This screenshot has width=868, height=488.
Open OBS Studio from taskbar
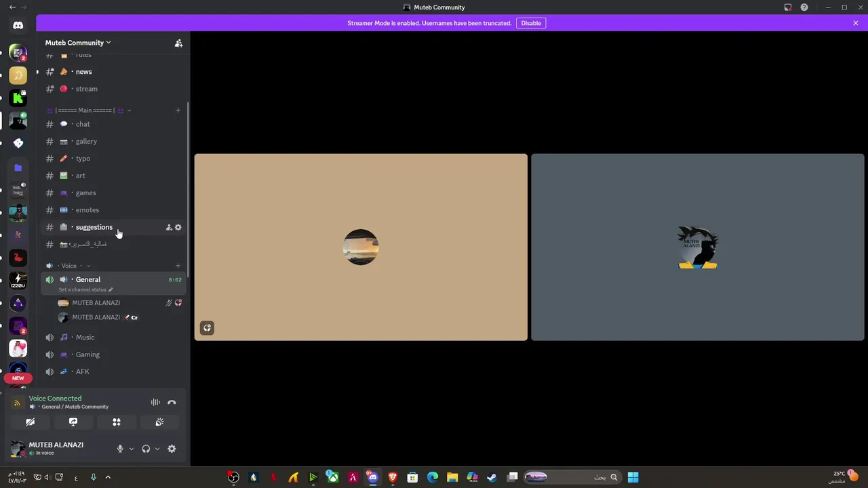pos(233,477)
